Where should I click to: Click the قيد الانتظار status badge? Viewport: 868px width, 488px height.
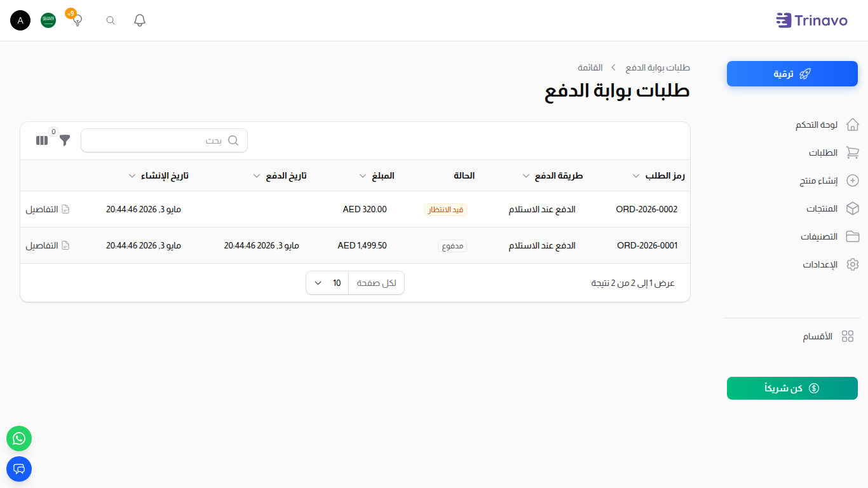click(445, 210)
